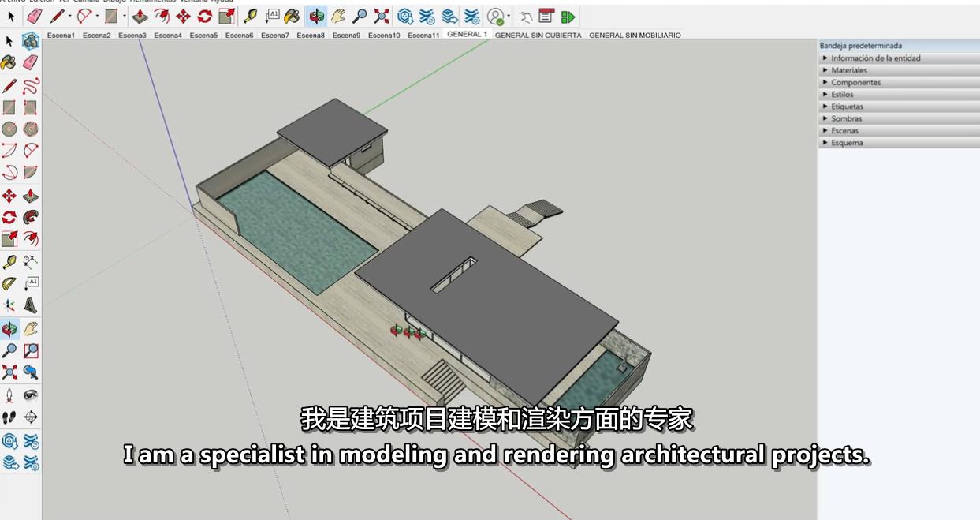Image resolution: width=980 pixels, height=520 pixels.
Task: Select the Rotated Rectangle tool
Action: pos(31,107)
